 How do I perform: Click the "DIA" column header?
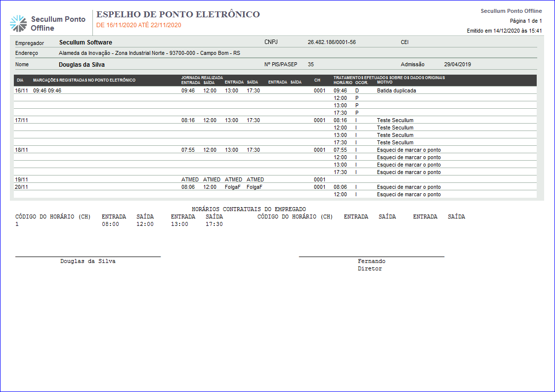(x=20, y=80)
